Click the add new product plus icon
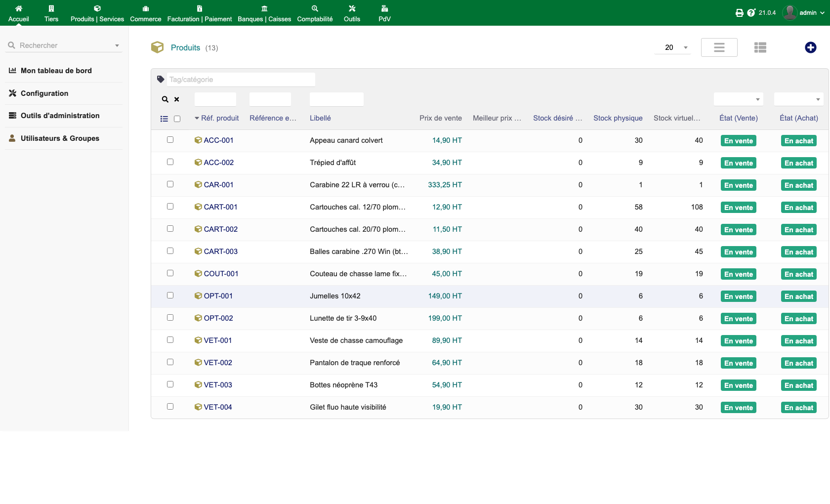This screenshot has height=504, width=830. point(810,47)
